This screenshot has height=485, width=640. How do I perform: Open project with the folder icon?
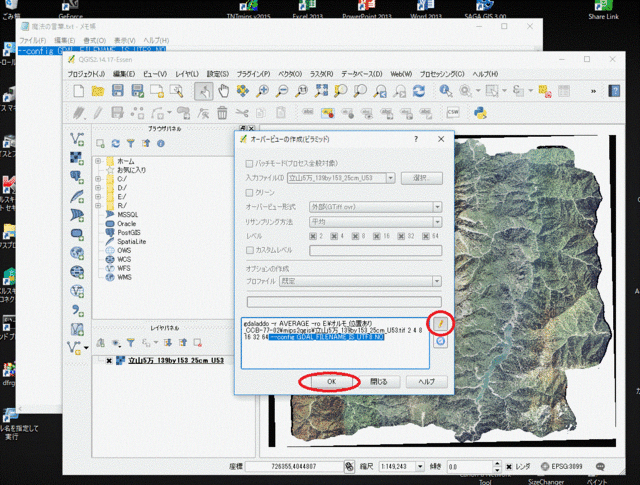point(98,91)
